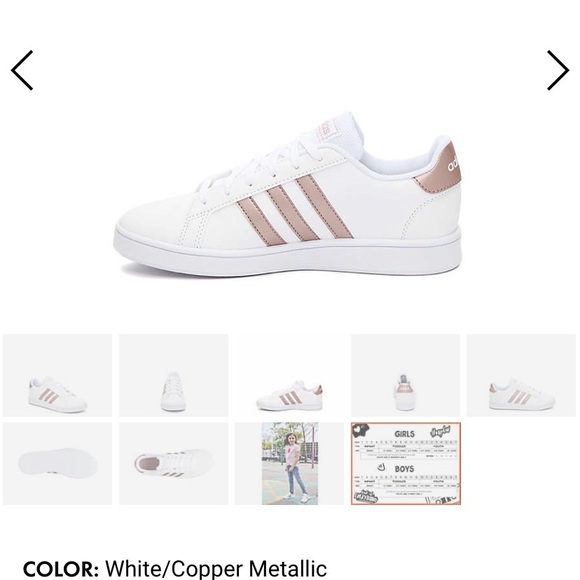Click the white sole of the main shoe

pyautogui.click(x=289, y=255)
